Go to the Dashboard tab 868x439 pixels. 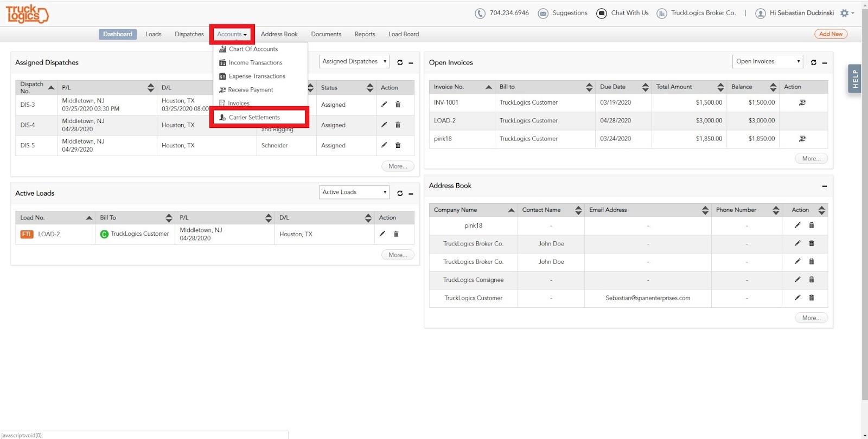[x=118, y=34]
